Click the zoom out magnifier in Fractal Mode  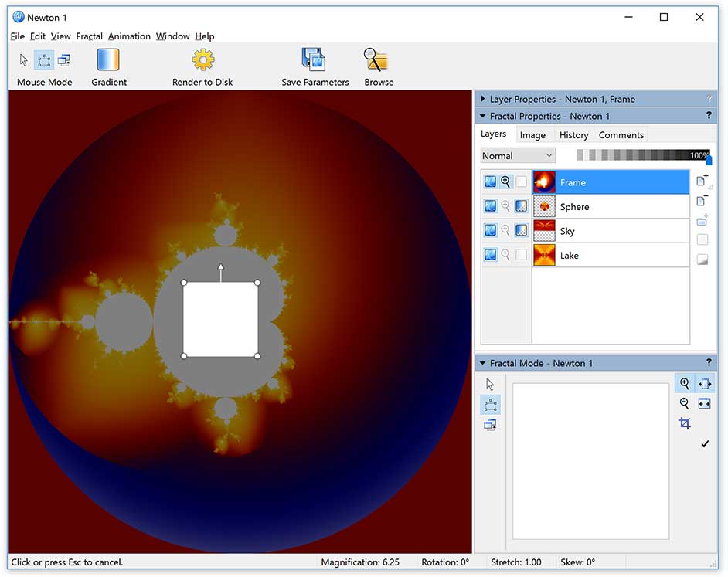pos(685,403)
